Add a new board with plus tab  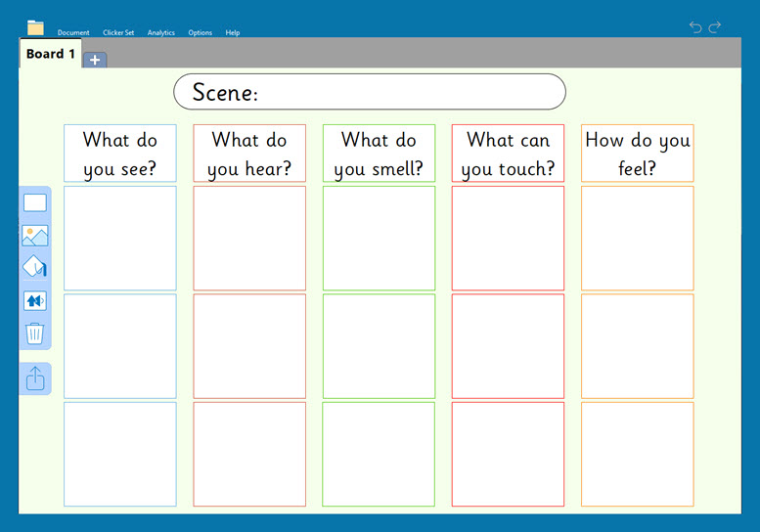click(x=95, y=60)
